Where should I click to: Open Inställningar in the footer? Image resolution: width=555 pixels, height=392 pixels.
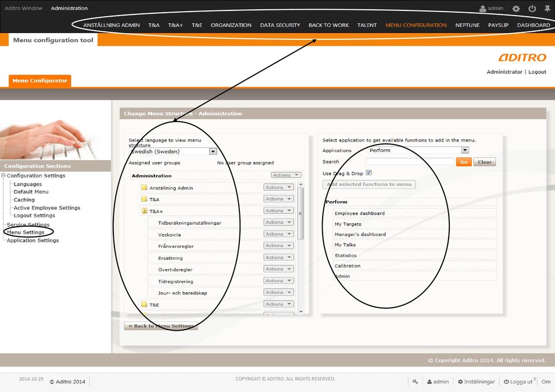click(476, 382)
